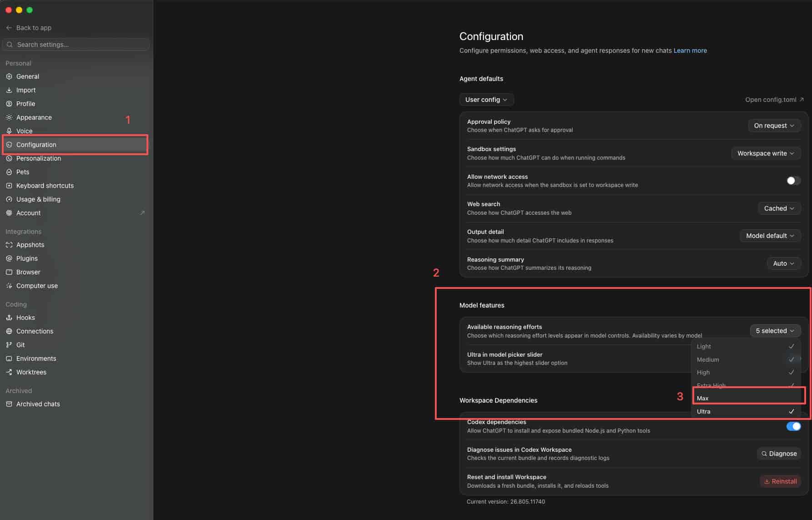This screenshot has width=812, height=520.
Task: Click the Current version 26.805.11740 text
Action: point(506,502)
